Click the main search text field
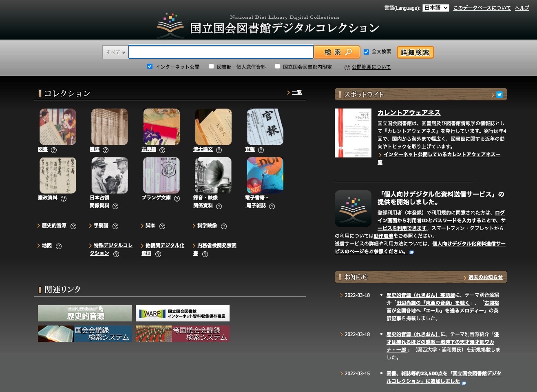This screenshot has width=537, height=392. 221,52
